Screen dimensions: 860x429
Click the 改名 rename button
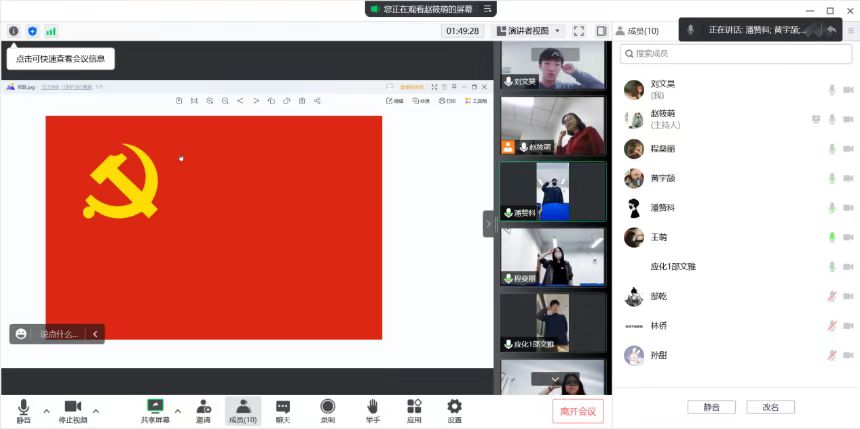[770, 407]
